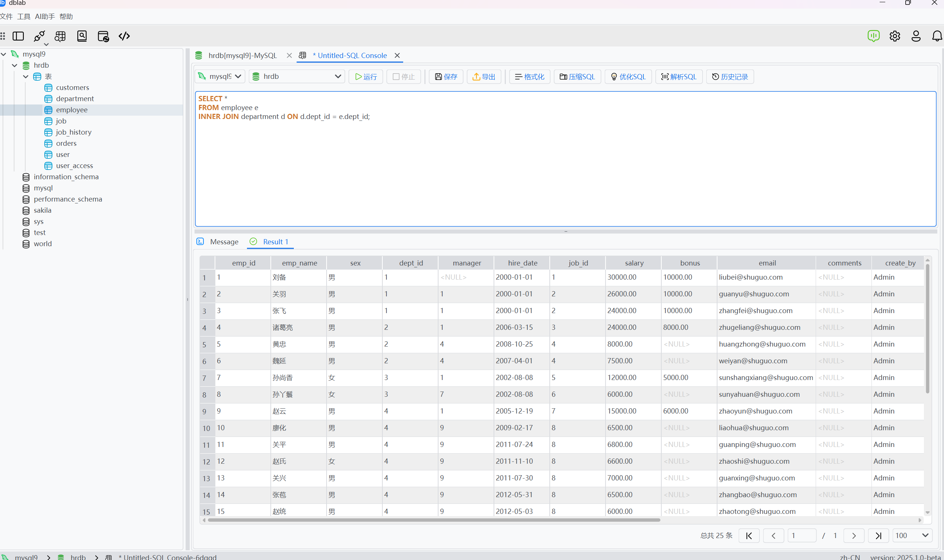Open the page size 100 dropdown
This screenshot has height=560, width=944.
coord(912,535)
